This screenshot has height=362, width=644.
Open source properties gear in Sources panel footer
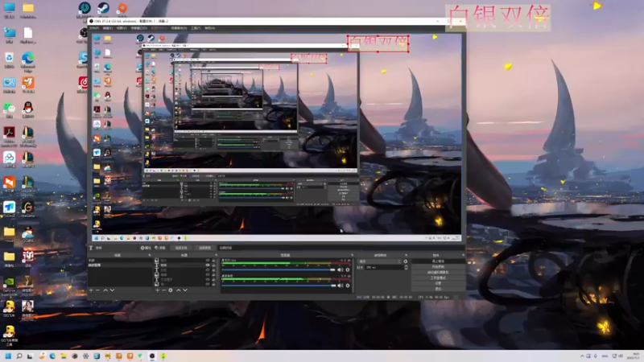pos(171,290)
